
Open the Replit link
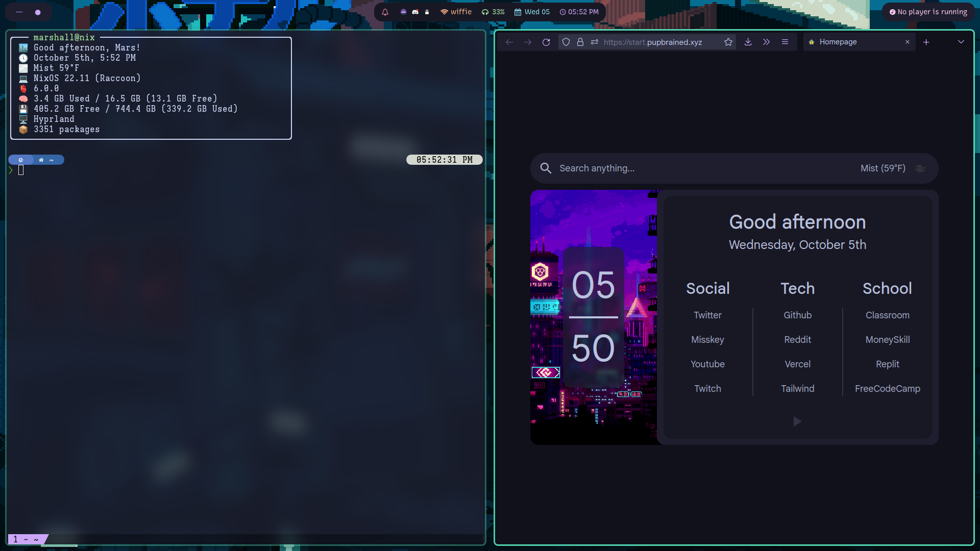(887, 364)
